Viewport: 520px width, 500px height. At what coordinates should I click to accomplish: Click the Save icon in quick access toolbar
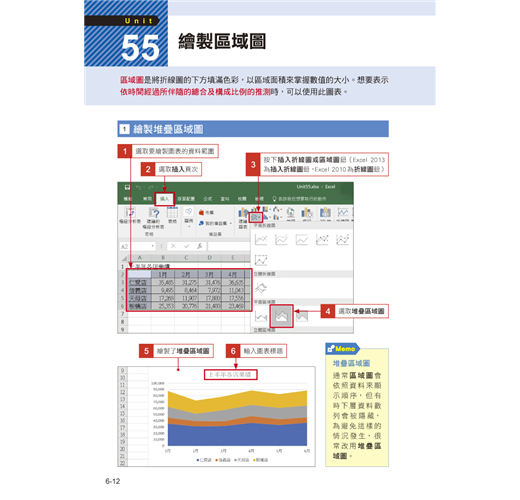[x=127, y=187]
